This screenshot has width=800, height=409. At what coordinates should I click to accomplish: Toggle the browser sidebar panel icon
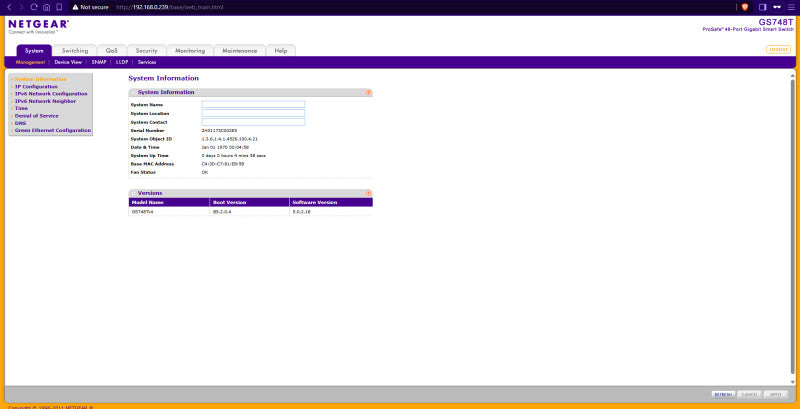click(x=763, y=7)
